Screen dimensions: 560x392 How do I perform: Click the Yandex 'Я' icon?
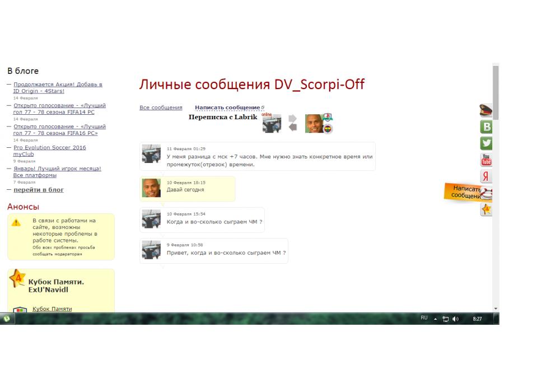pos(486,176)
